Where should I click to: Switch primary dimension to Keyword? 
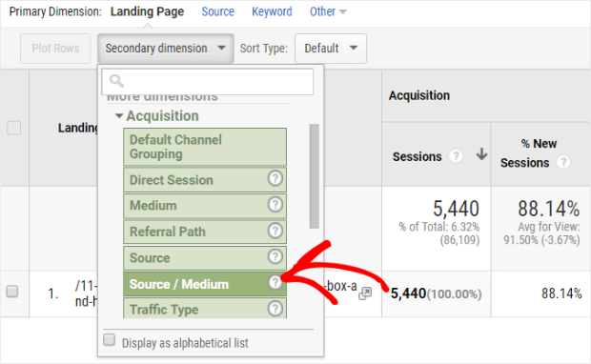tap(272, 11)
